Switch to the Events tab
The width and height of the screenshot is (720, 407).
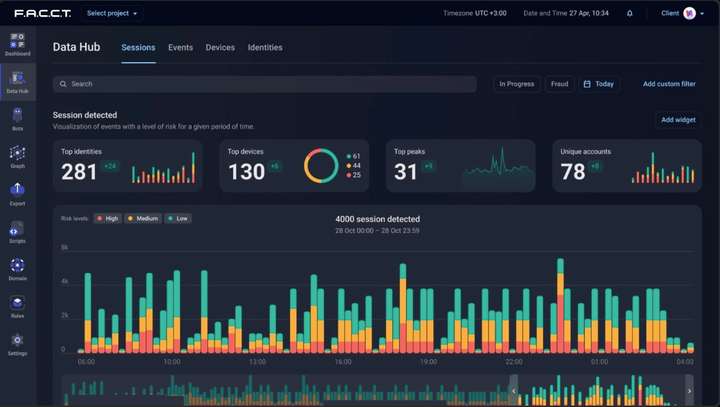(x=181, y=47)
